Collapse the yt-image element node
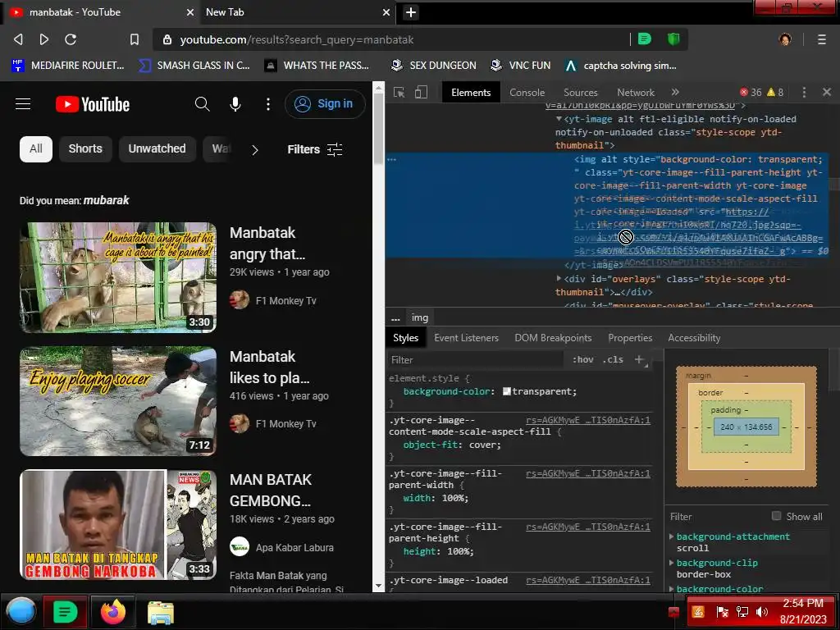The width and height of the screenshot is (840, 630). (x=559, y=119)
